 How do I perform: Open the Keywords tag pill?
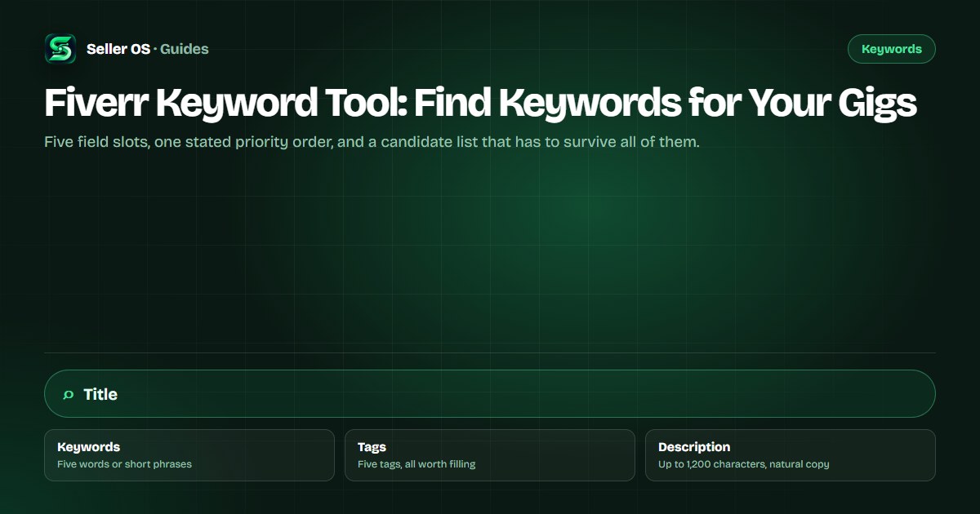click(892, 49)
